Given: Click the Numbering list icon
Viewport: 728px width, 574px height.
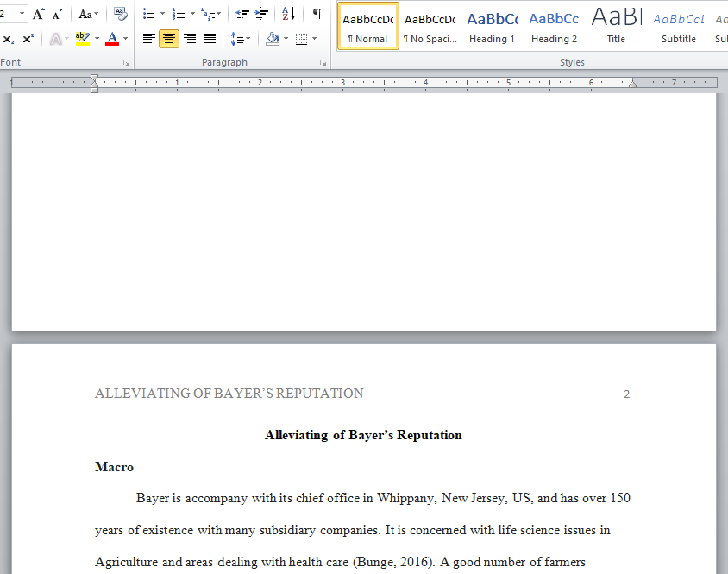Looking at the screenshot, I should (179, 14).
